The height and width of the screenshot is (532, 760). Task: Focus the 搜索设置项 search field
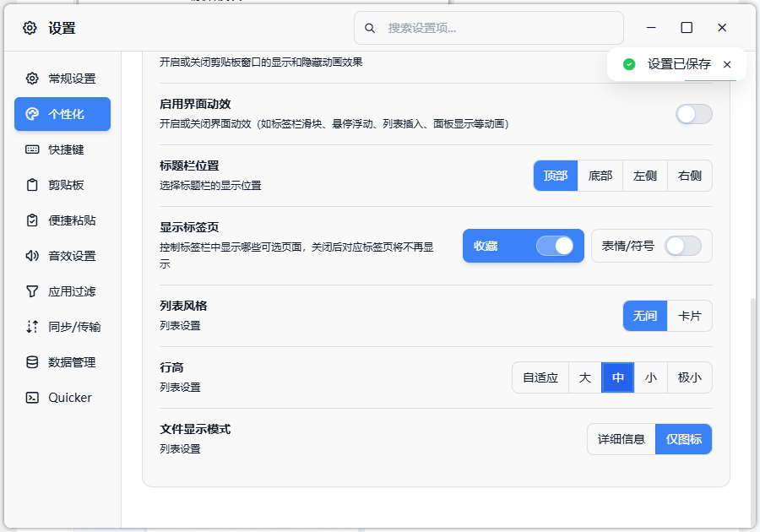(x=489, y=28)
